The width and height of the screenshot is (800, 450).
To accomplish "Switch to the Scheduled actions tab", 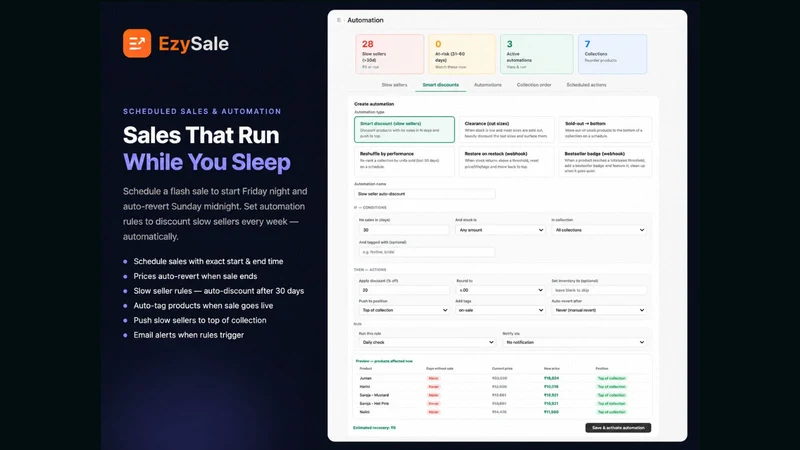I will click(586, 85).
